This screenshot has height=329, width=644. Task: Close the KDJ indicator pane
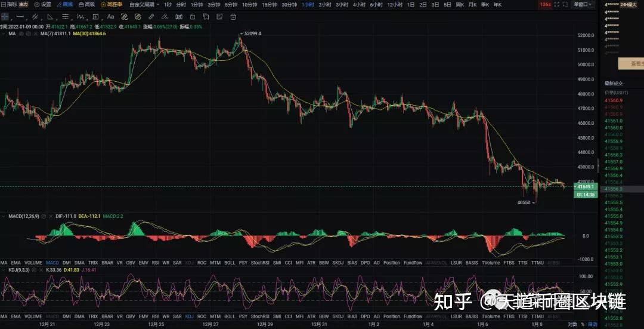point(41,270)
